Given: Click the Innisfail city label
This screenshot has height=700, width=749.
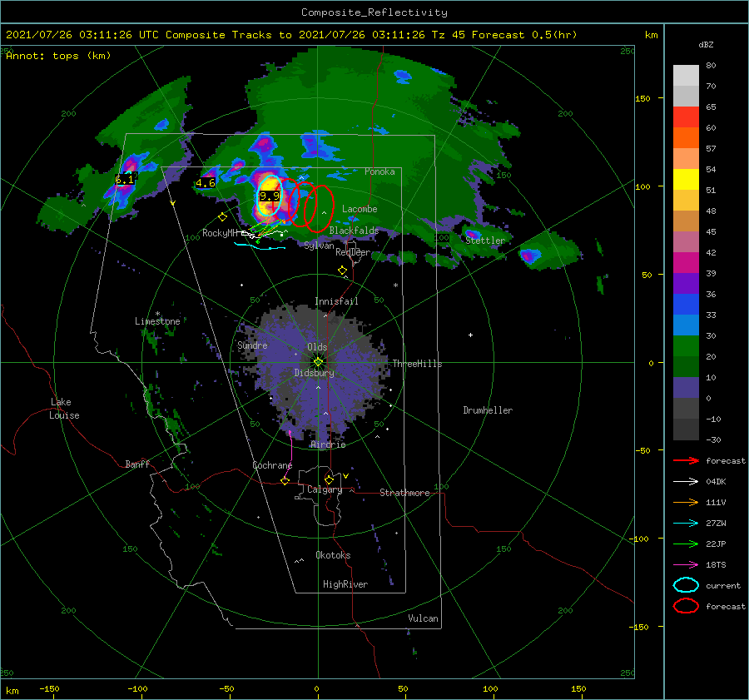Looking at the screenshot, I should pyautogui.click(x=336, y=301).
